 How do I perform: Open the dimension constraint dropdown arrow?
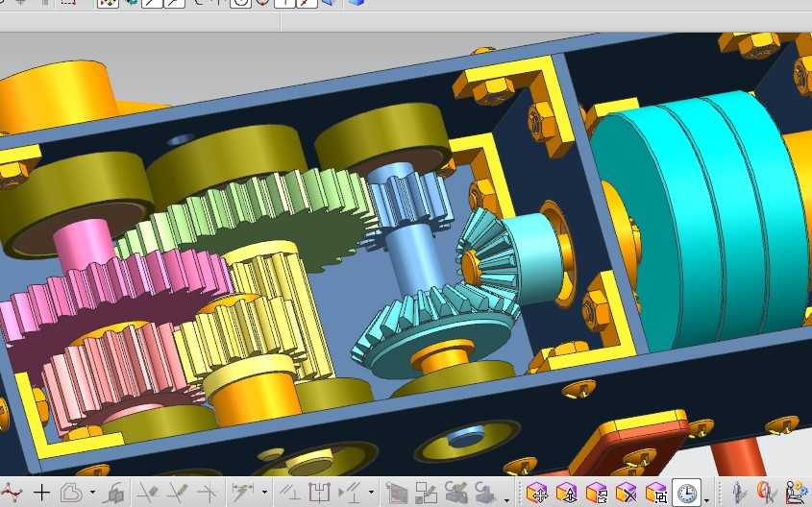[264, 493]
